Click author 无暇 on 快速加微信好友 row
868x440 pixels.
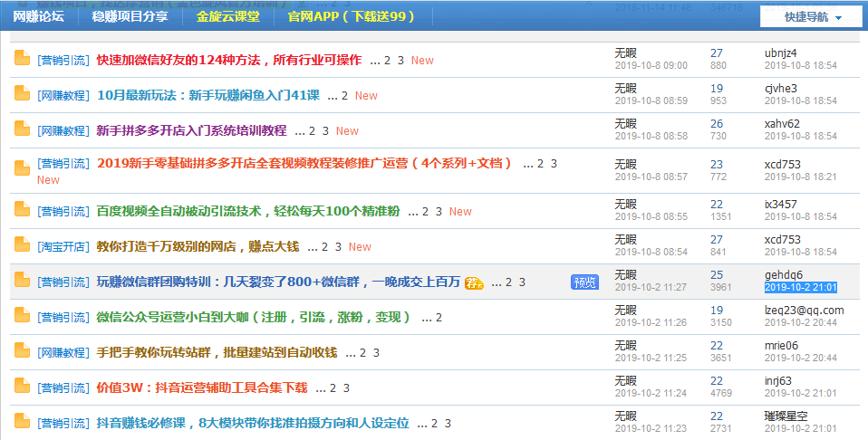(x=626, y=53)
